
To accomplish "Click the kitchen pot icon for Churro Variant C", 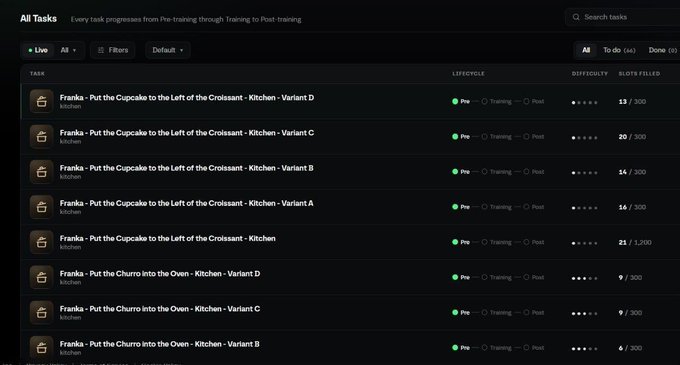I will click(42, 312).
